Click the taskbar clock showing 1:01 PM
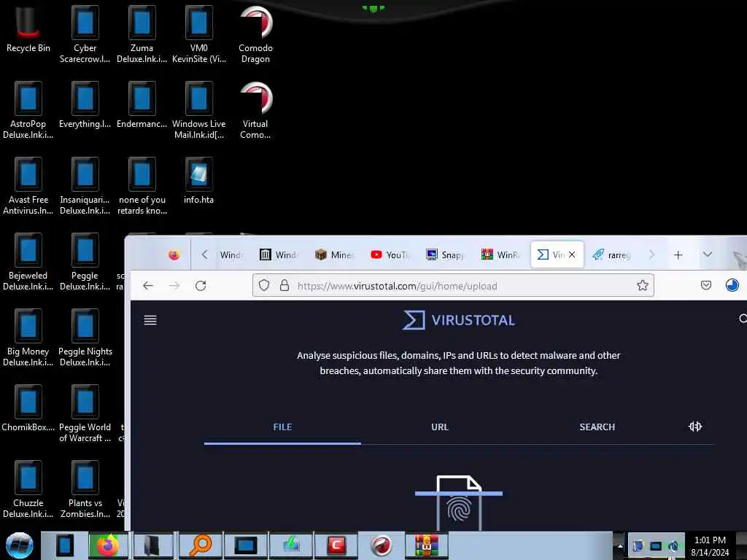This screenshot has width=747, height=560. [x=710, y=545]
